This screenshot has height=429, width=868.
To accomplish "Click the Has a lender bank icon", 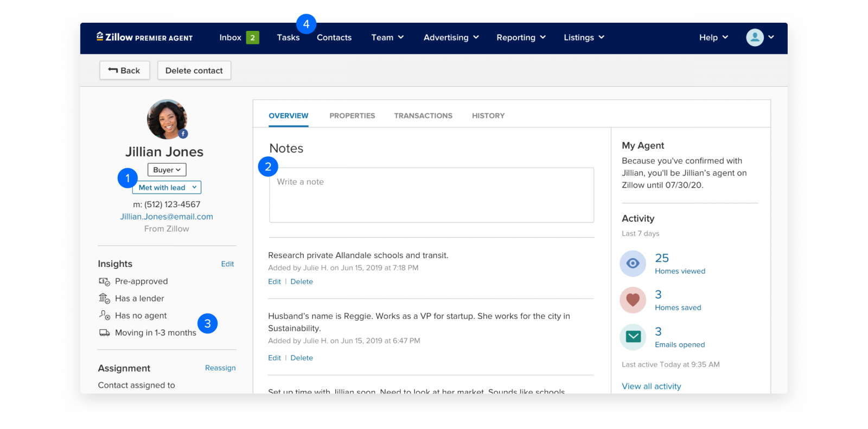I will click(x=104, y=298).
